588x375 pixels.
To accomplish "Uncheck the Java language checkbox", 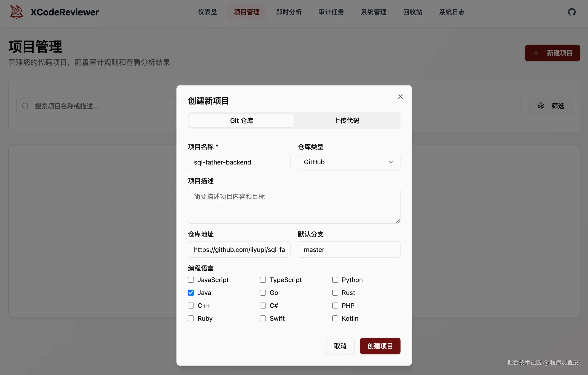I will click(191, 292).
